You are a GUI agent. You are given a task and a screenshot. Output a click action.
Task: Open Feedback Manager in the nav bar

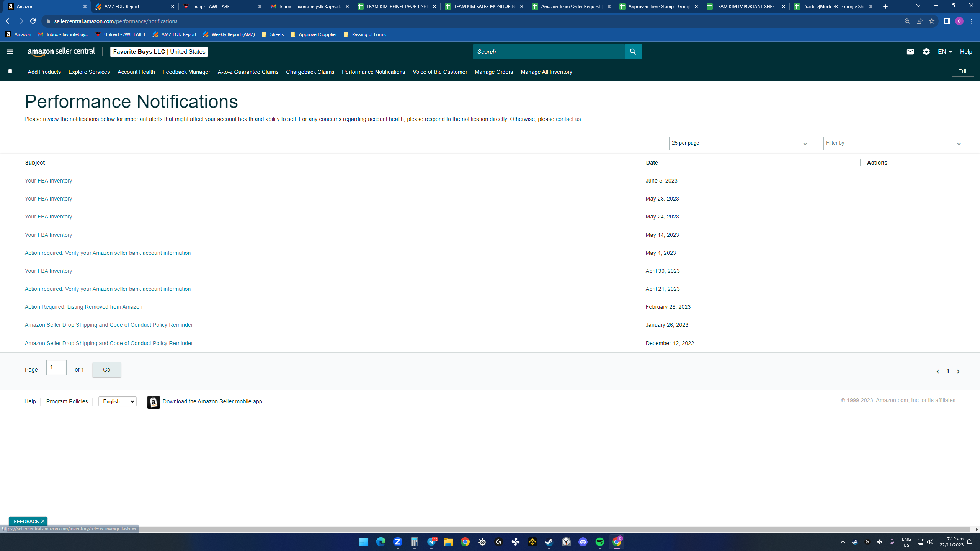pyautogui.click(x=186, y=72)
